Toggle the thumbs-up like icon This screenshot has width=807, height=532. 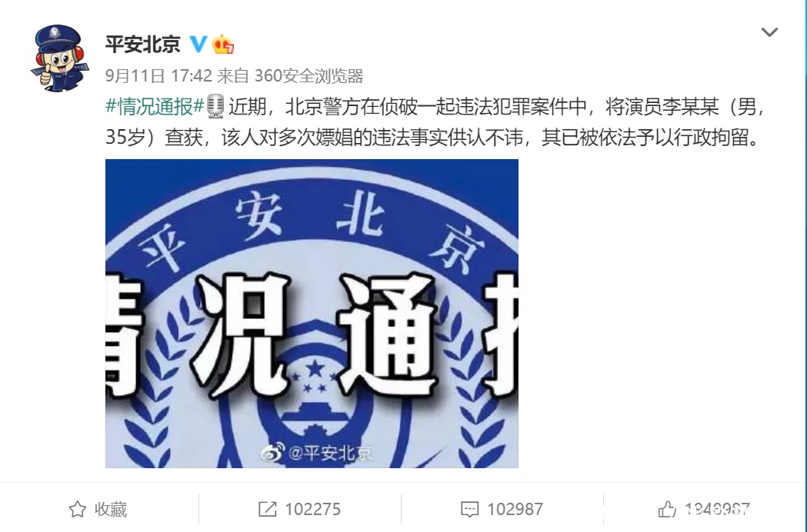point(667,509)
